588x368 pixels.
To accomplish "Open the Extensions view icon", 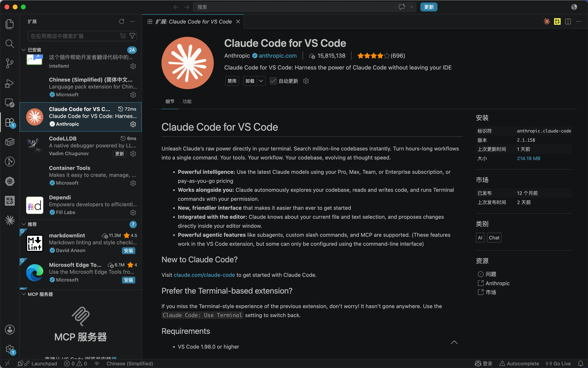I will coord(10,122).
